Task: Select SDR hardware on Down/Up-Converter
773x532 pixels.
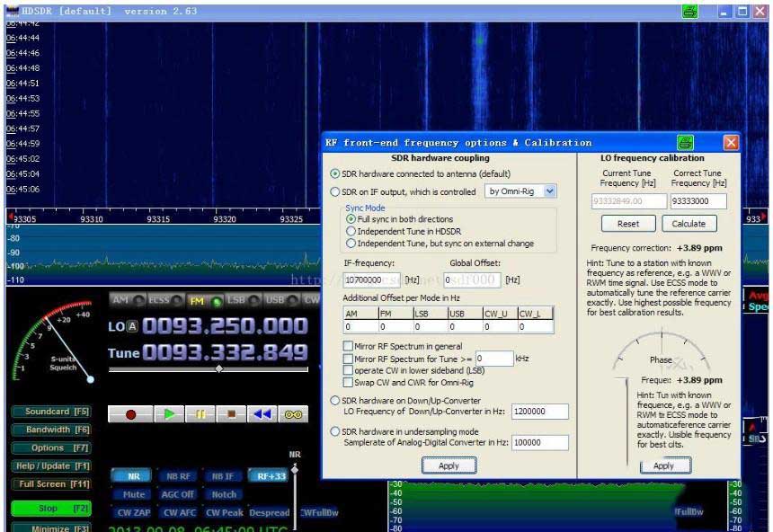Action: 335,401
